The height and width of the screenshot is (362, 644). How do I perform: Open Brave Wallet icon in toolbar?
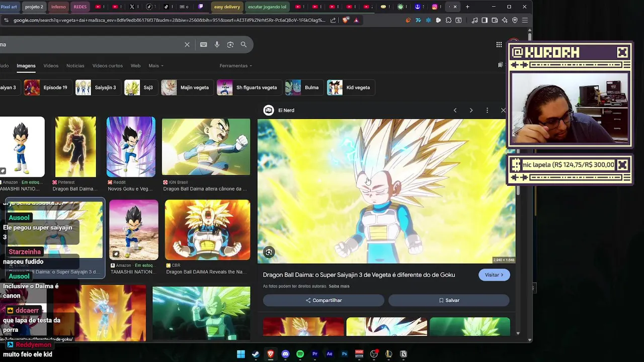coord(495,20)
